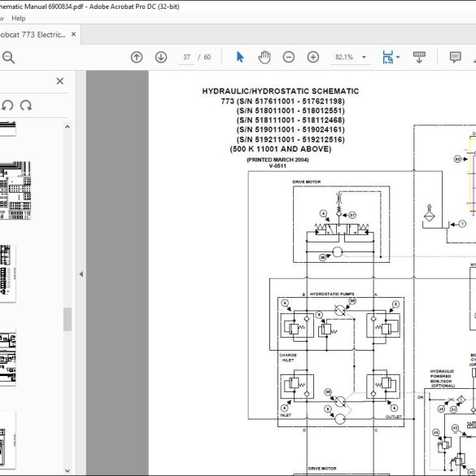Close the page thumbnails panel

59,81
